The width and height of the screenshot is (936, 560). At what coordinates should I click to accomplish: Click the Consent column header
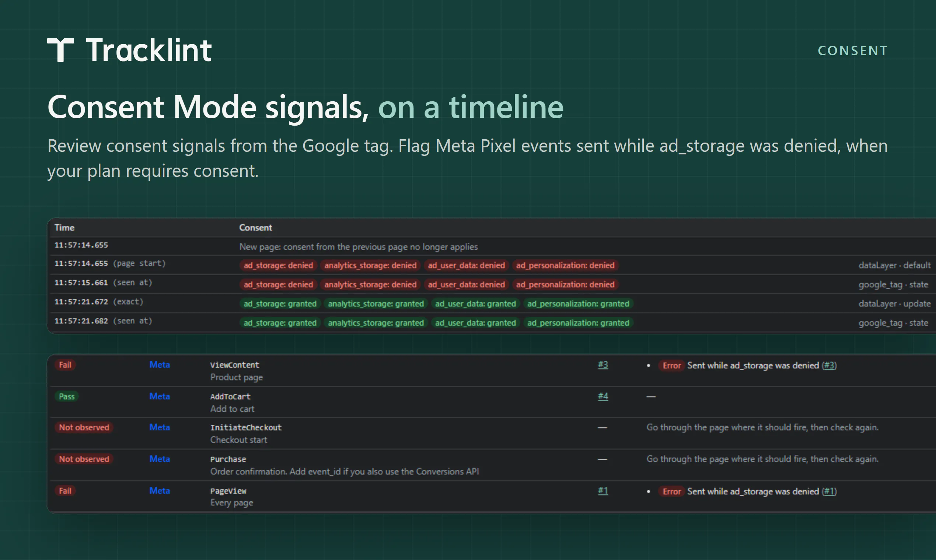255,228
